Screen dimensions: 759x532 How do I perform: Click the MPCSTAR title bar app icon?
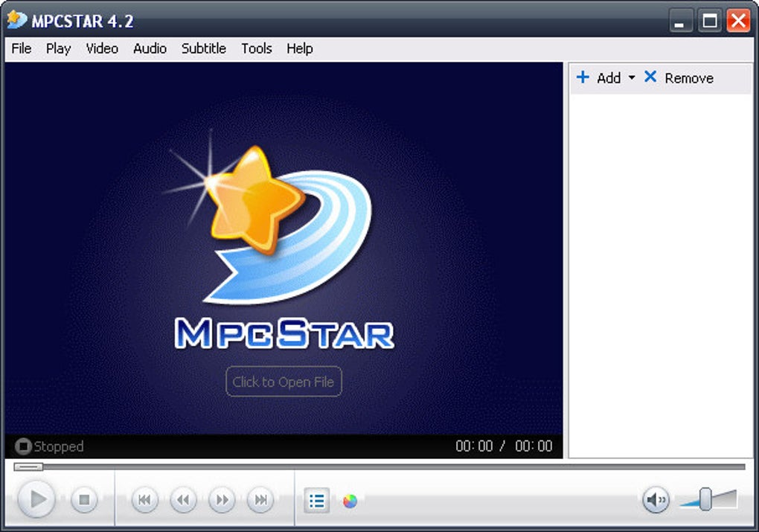click(x=17, y=20)
